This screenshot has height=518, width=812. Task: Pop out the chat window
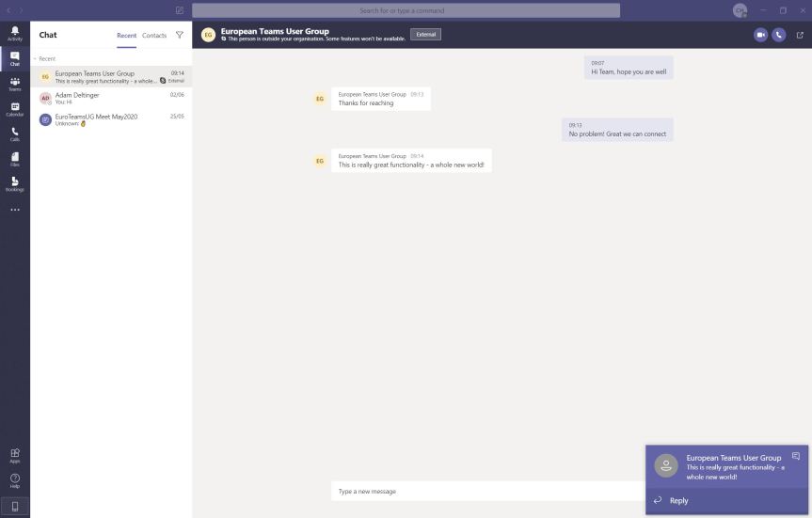tap(800, 35)
